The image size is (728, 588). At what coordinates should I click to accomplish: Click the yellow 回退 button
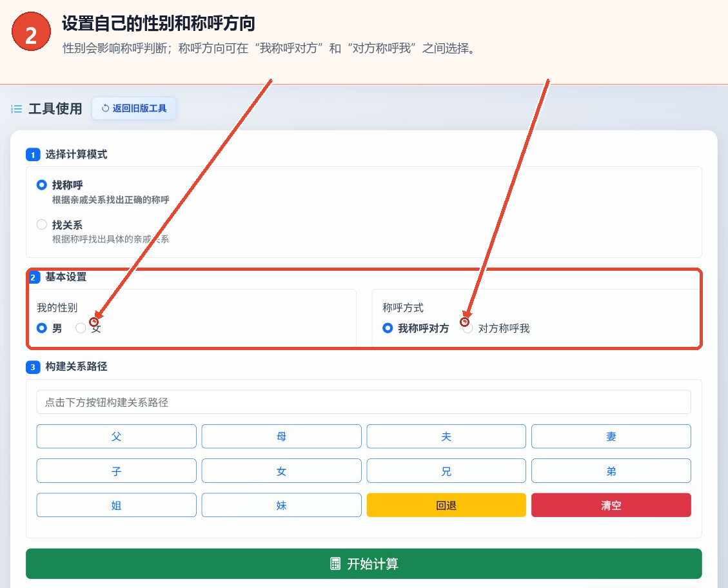tap(446, 505)
